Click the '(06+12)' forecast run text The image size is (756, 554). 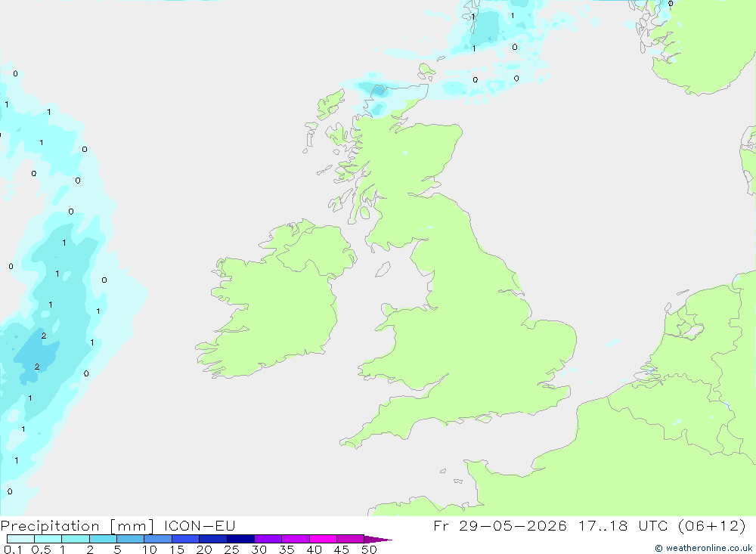[711, 525]
